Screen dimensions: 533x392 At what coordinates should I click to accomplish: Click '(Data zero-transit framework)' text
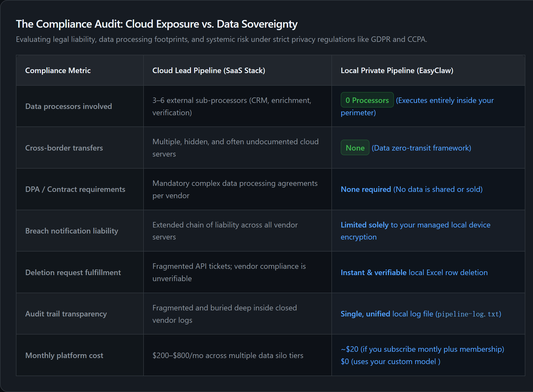pos(421,148)
